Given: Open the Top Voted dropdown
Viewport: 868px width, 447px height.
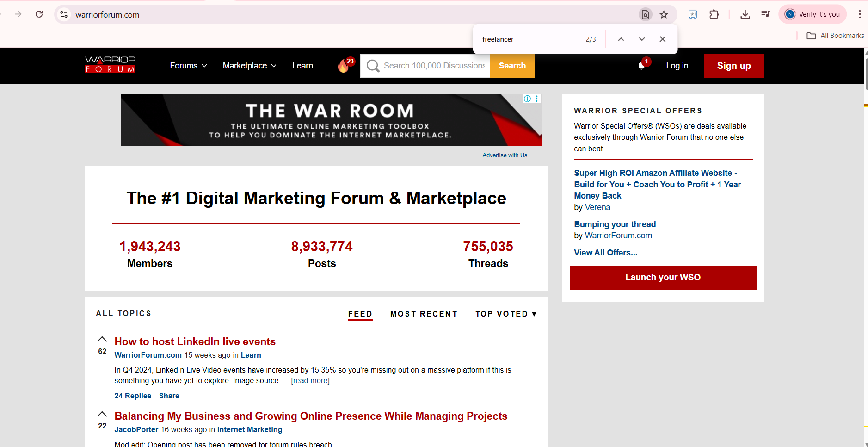Looking at the screenshot, I should (x=506, y=314).
